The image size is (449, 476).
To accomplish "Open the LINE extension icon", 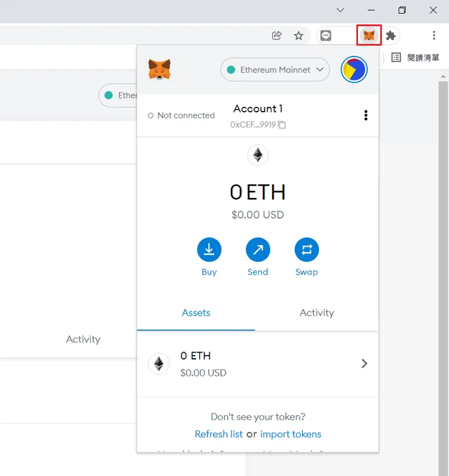I will [325, 36].
